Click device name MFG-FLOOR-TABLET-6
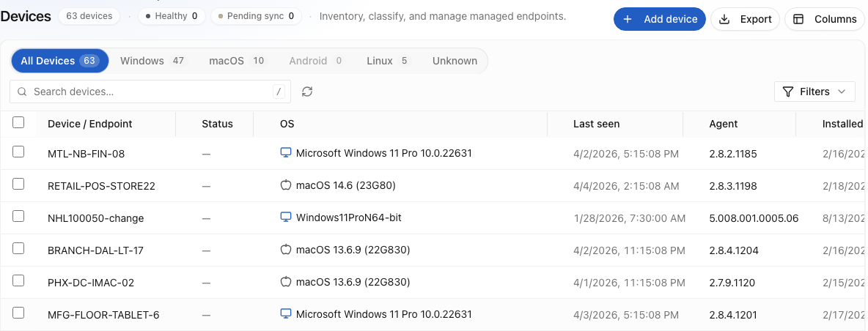 pos(103,315)
